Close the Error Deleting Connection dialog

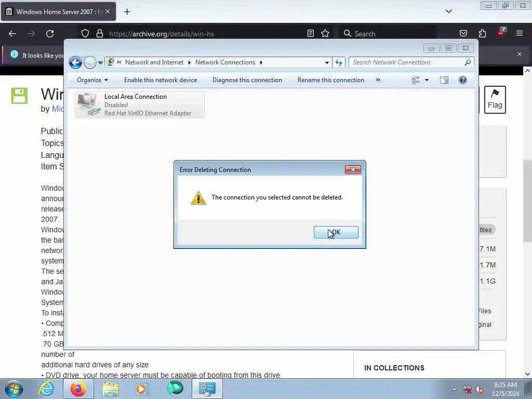(x=353, y=170)
